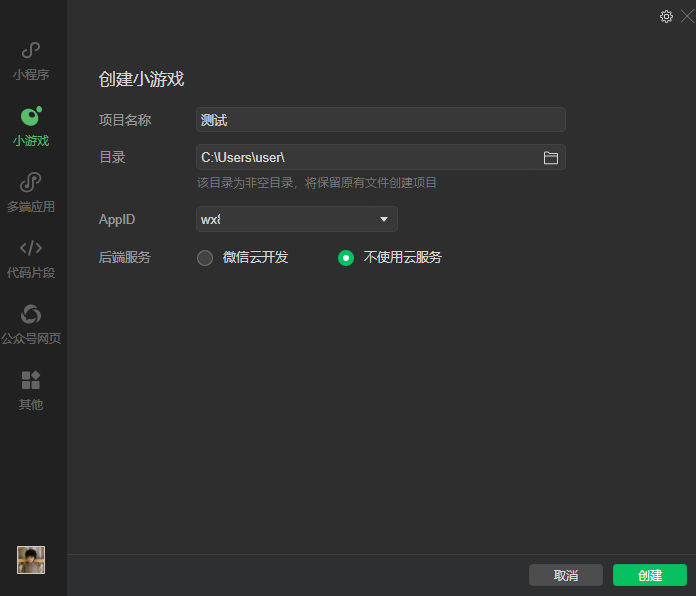Screen dimensions: 696x596
Task: Open settings via the gear icon
Action: (x=666, y=17)
